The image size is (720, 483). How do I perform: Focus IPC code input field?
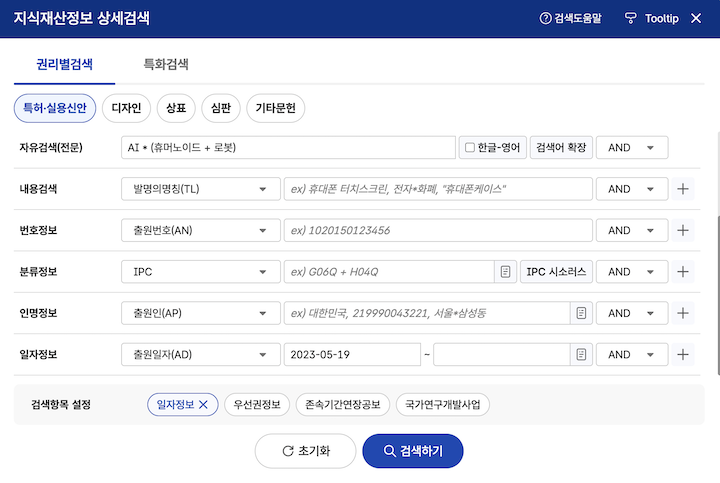point(389,272)
